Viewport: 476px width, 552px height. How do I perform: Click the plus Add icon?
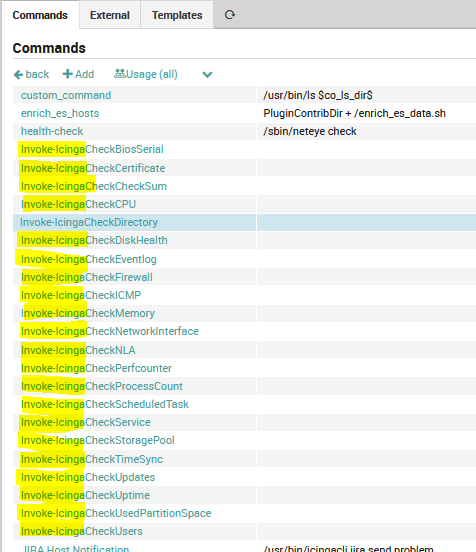(67, 74)
